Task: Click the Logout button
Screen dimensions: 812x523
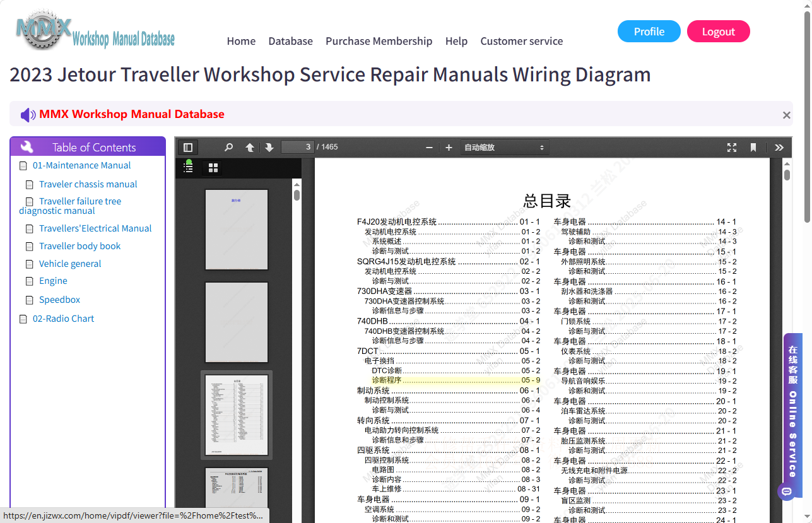Action: coord(719,32)
